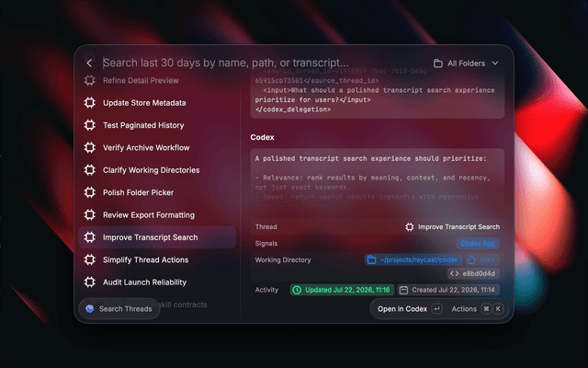This screenshot has height=368, width=588.
Task: Click the Codex icon next to Polish Folder Picker
Action: pyautogui.click(x=90, y=192)
